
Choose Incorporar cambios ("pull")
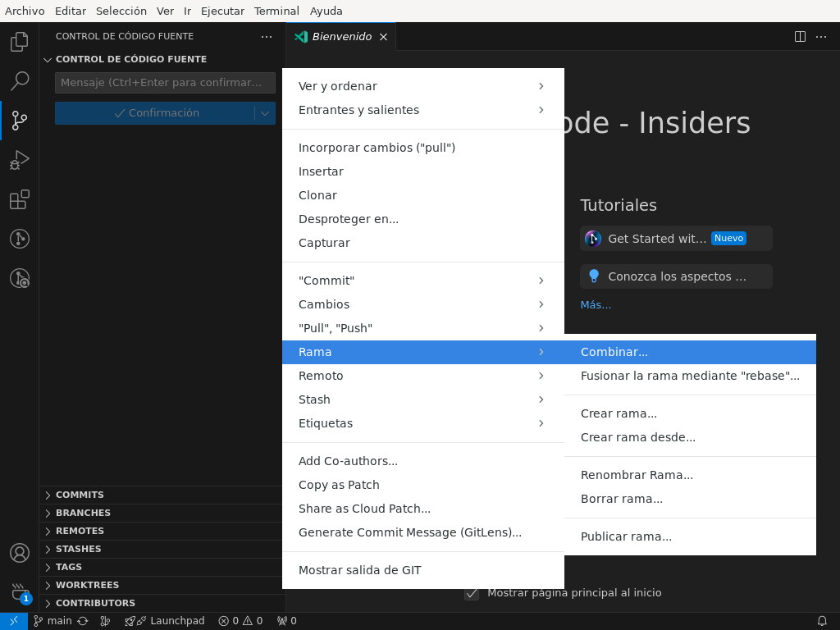[x=423, y=148]
